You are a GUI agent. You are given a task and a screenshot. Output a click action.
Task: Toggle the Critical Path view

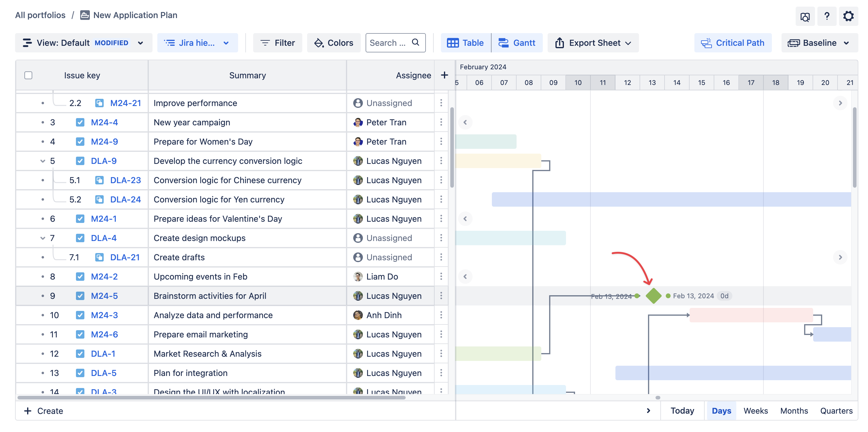click(x=733, y=43)
